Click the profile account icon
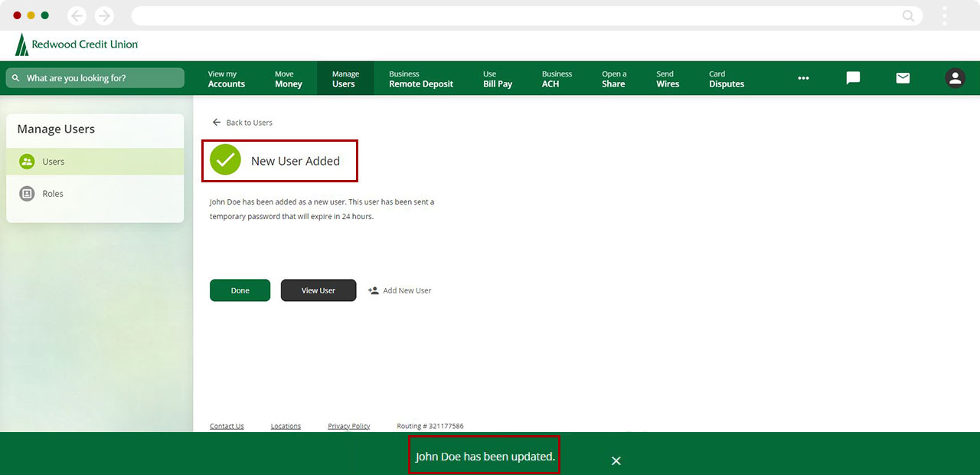The image size is (980, 475). coord(955,78)
